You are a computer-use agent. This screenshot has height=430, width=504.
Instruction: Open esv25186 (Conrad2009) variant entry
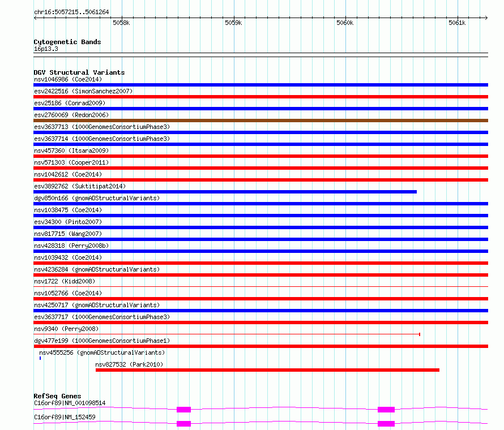(x=70, y=103)
